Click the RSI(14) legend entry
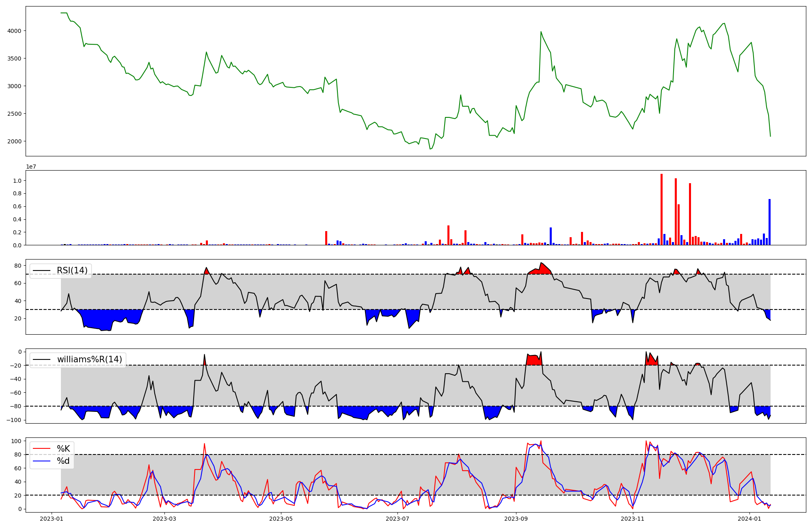The width and height of the screenshot is (812, 528). 72,270
